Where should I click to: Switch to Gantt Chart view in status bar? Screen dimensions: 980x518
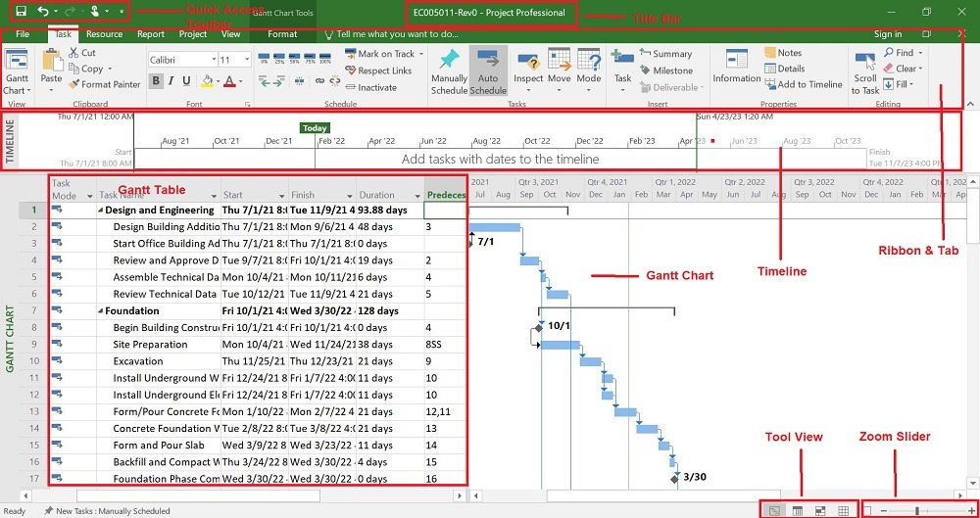[774, 510]
